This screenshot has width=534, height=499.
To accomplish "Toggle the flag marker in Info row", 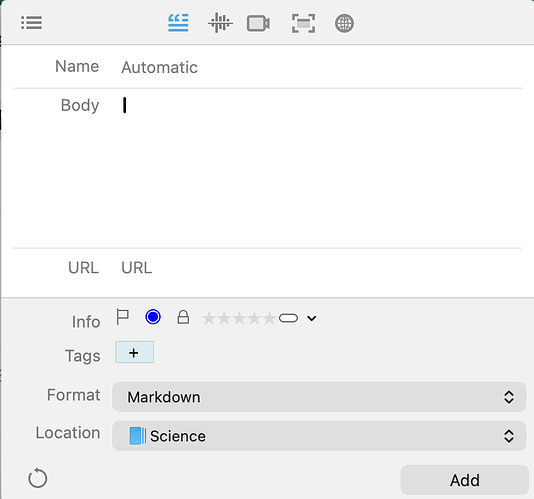I will coord(122,317).
